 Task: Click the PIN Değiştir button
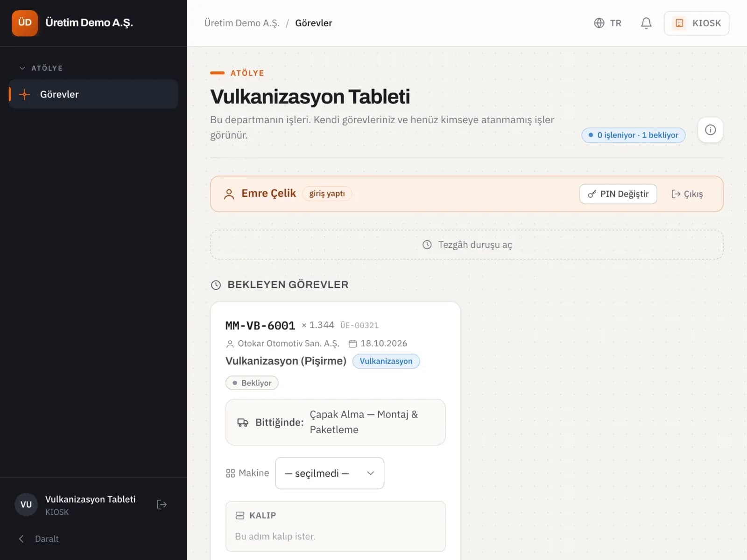pyautogui.click(x=618, y=194)
